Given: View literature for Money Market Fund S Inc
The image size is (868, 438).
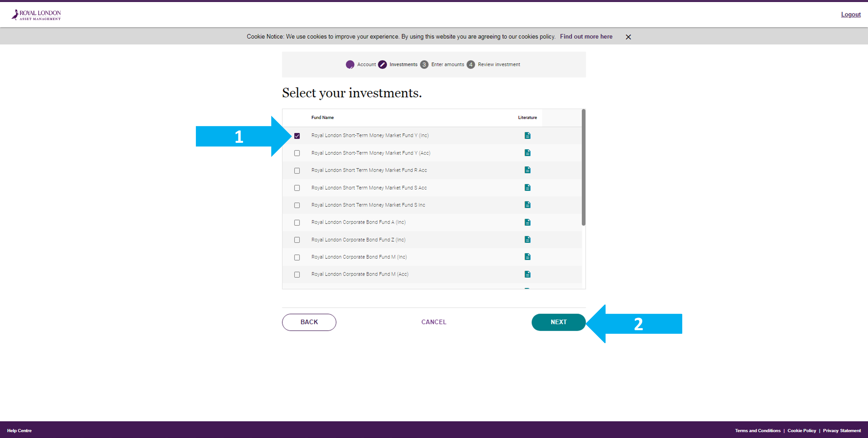Looking at the screenshot, I should click(x=527, y=205).
